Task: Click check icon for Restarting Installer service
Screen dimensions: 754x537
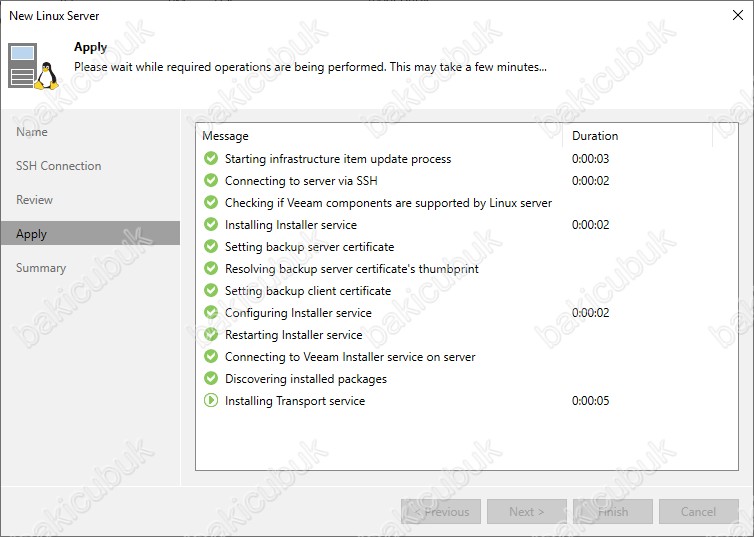Action: pos(211,335)
